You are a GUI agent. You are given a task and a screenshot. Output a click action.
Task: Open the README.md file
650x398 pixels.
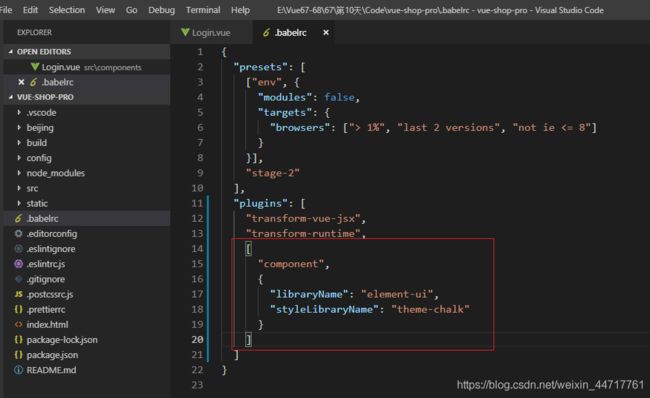(87, 370)
